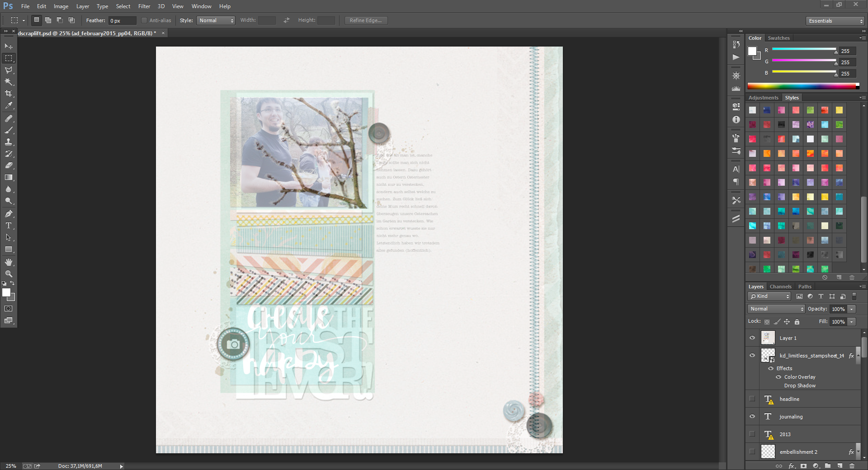Select the Move tool
868x470 pixels.
point(9,47)
